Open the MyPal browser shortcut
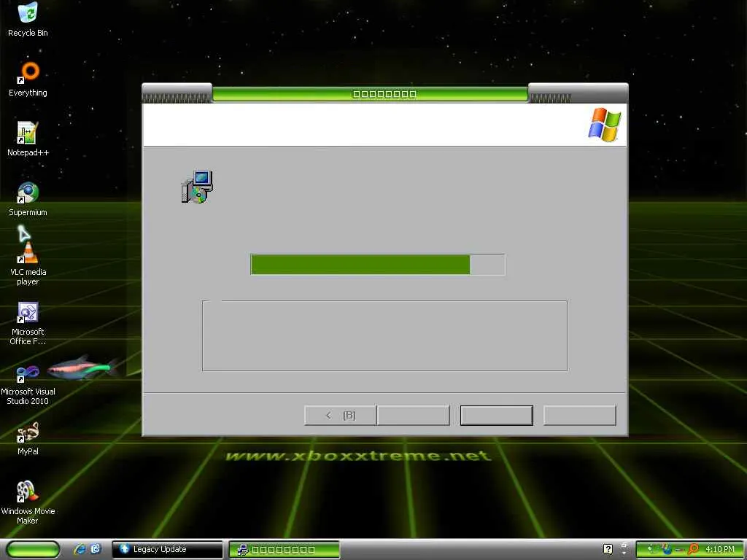 [x=28, y=438]
